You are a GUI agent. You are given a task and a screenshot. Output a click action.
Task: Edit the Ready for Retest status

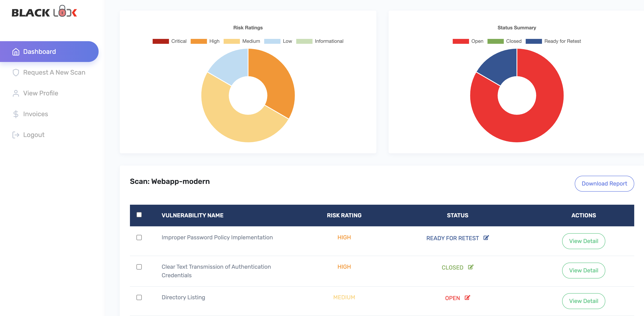[486, 238]
